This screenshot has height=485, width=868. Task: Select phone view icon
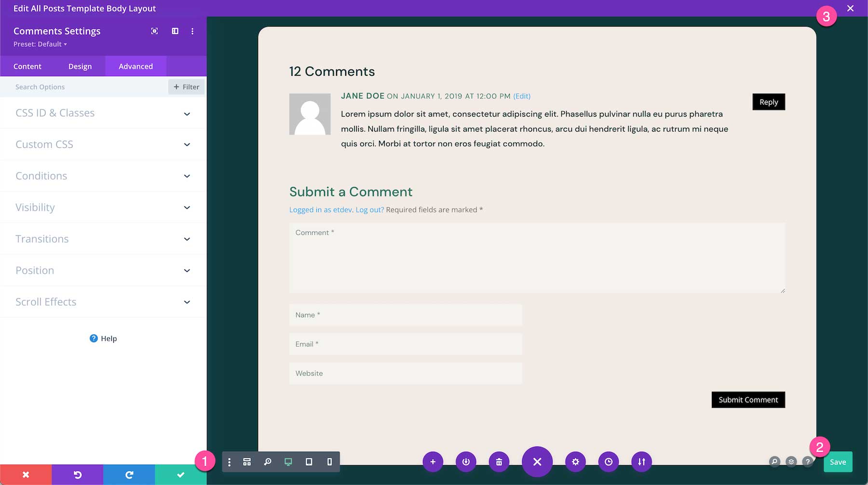pos(329,462)
